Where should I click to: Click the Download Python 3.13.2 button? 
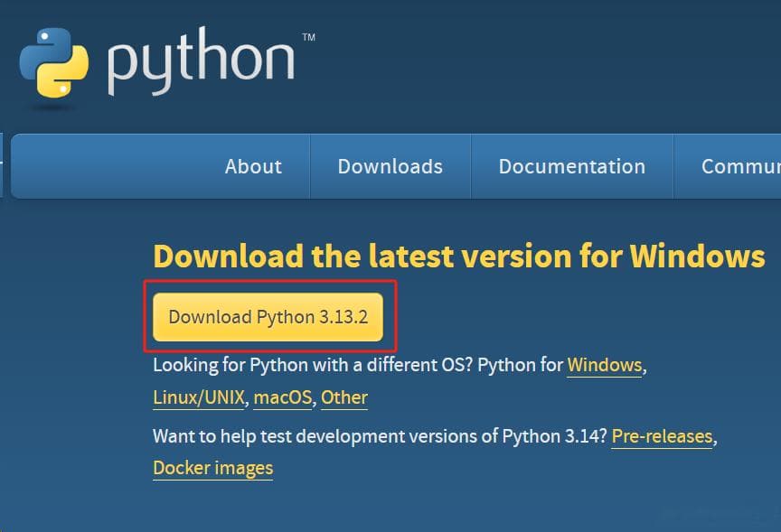tap(268, 317)
